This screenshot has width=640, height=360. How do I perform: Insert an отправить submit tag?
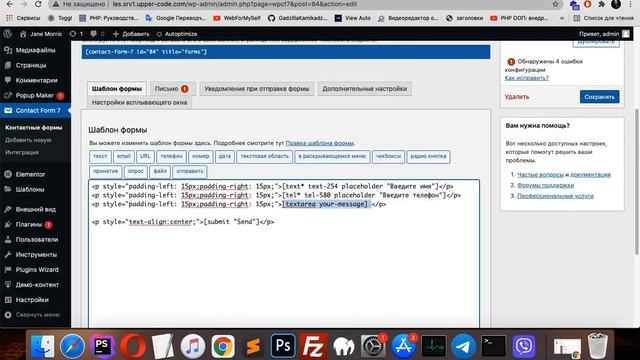tap(190, 171)
